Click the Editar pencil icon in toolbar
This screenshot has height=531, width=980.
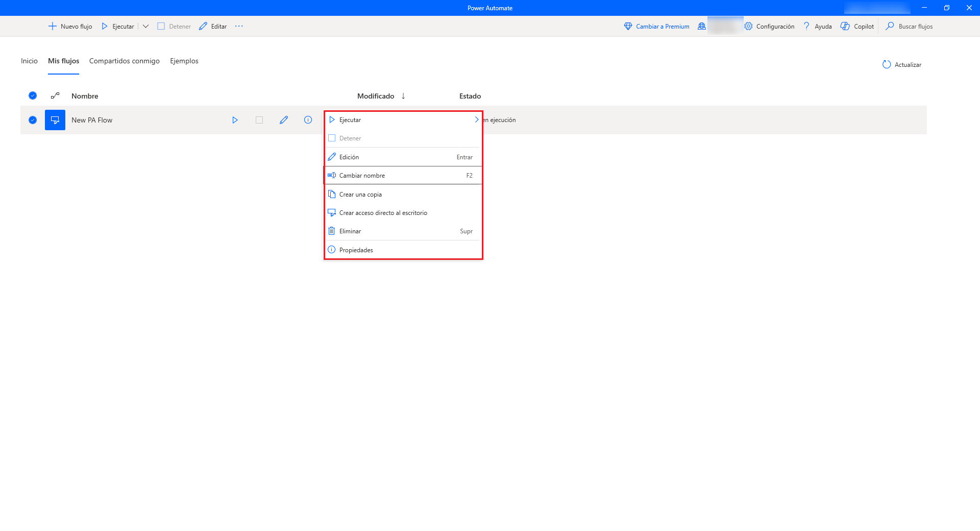(x=203, y=26)
